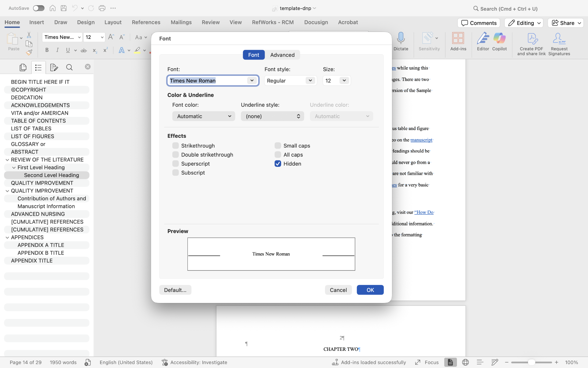The height and width of the screenshot is (368, 588).
Task: Turn on the AutoSave switch
Action: coord(39,8)
